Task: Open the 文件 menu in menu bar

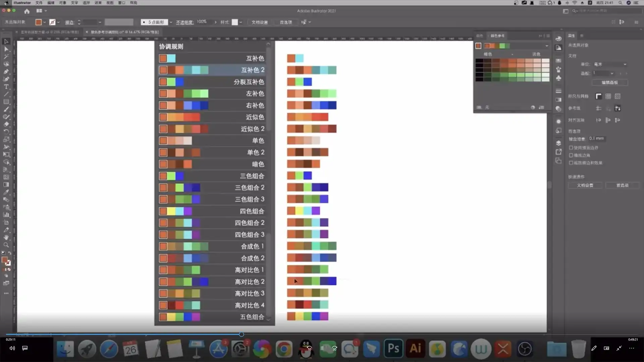Action: pyautogui.click(x=39, y=3)
